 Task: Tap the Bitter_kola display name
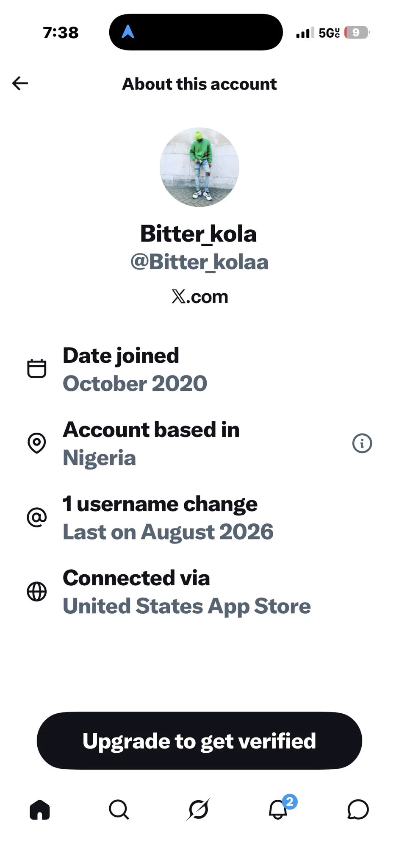pyautogui.click(x=199, y=234)
